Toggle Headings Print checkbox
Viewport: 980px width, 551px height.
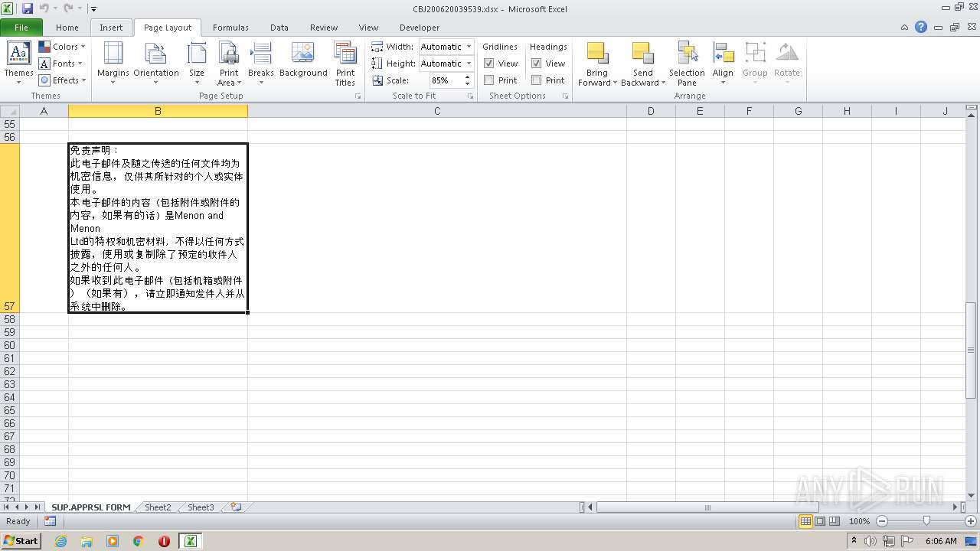pyautogui.click(x=536, y=80)
